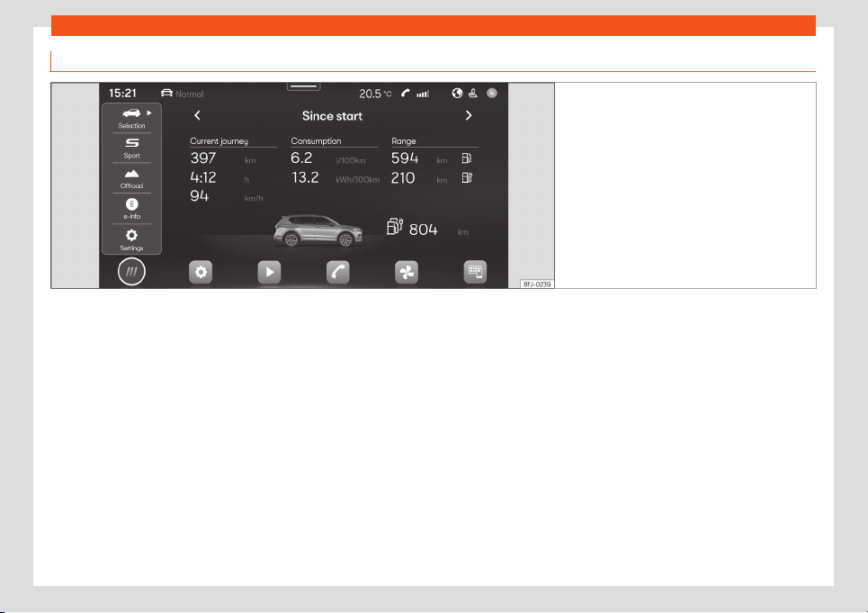This screenshot has width=868, height=613.
Task: Open the Selection drive profile menu
Action: (131, 119)
